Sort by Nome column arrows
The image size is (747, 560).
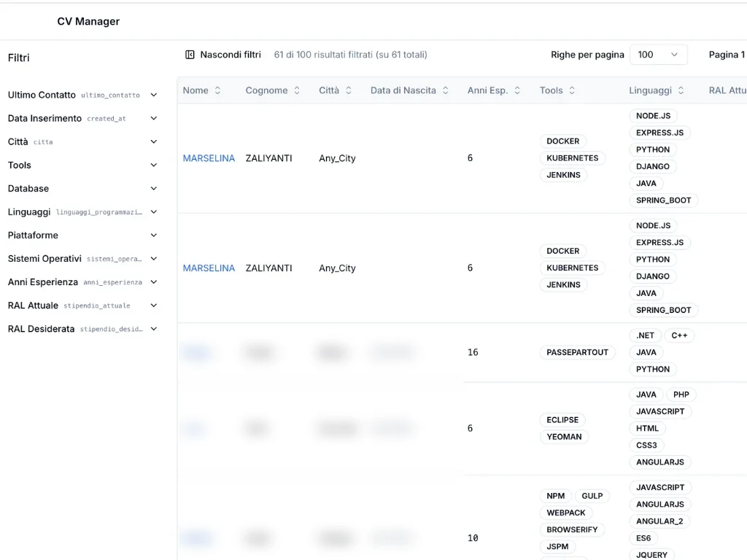[217, 90]
